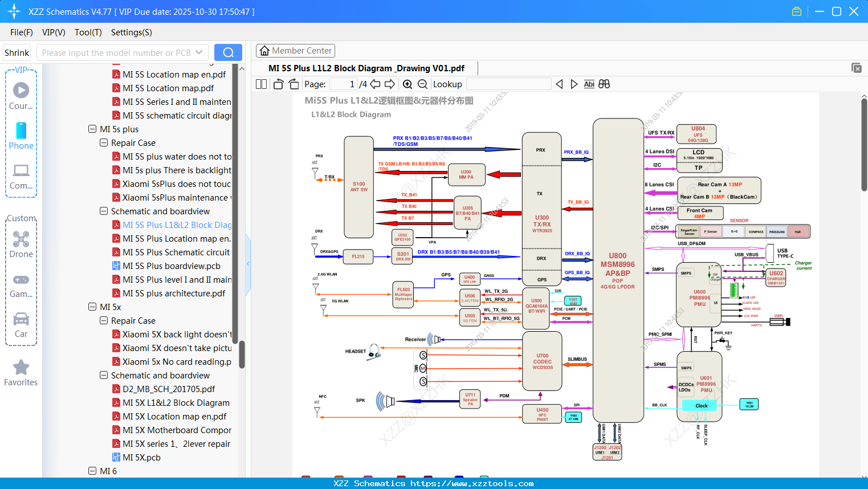The image size is (868, 489).
Task: Open the binoculars search tool
Action: pyautogui.click(x=604, y=84)
